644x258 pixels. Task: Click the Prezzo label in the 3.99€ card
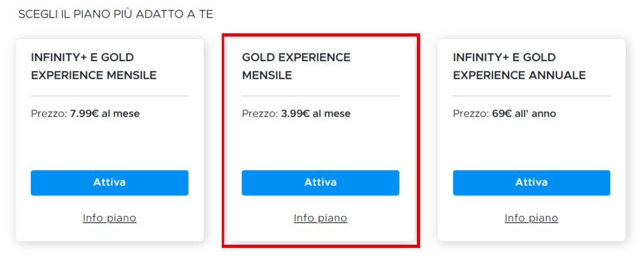(x=260, y=114)
